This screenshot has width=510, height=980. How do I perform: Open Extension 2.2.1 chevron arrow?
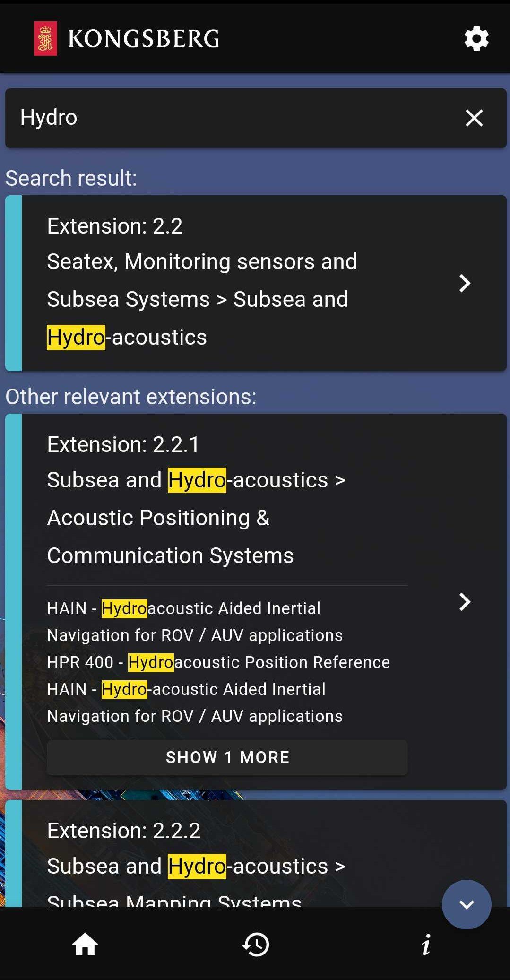tap(465, 602)
